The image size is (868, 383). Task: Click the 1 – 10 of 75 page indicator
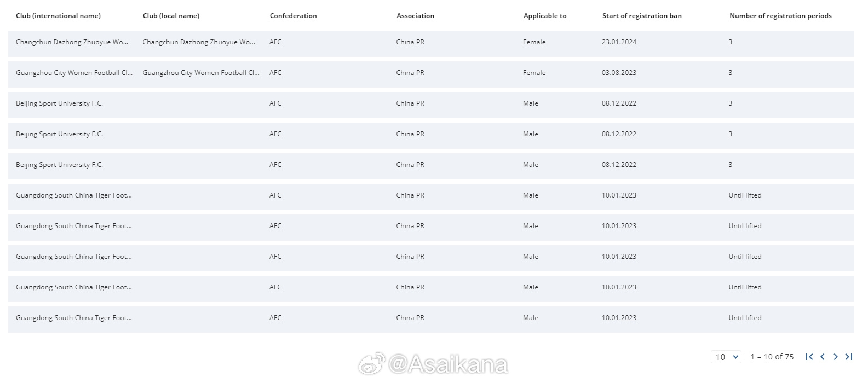click(x=772, y=357)
